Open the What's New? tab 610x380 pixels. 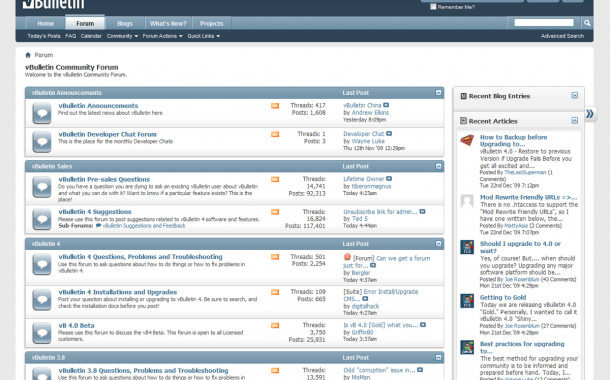pos(168,24)
